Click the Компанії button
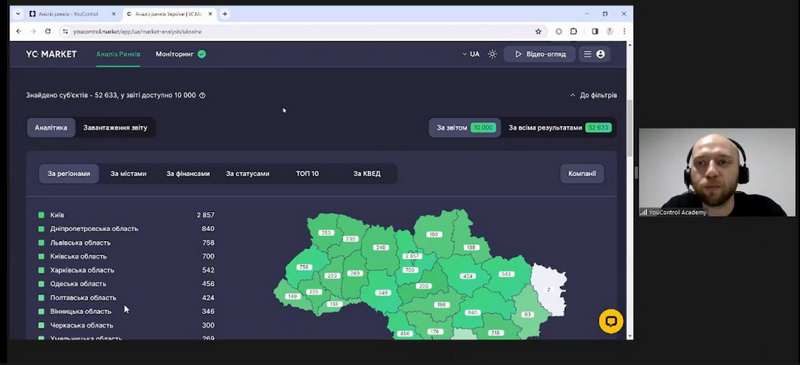The image size is (800, 365). (x=582, y=174)
